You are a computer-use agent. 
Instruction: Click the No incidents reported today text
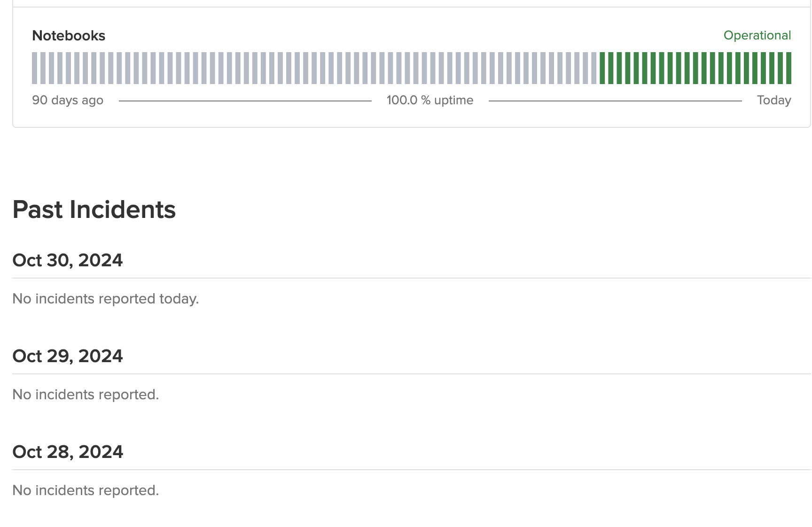coord(106,299)
